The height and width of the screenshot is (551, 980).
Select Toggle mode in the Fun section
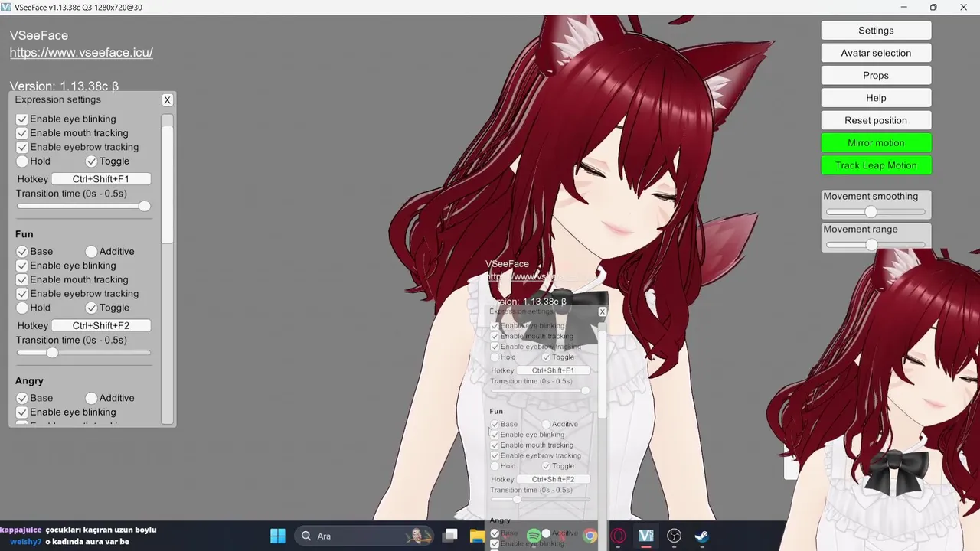(91, 308)
